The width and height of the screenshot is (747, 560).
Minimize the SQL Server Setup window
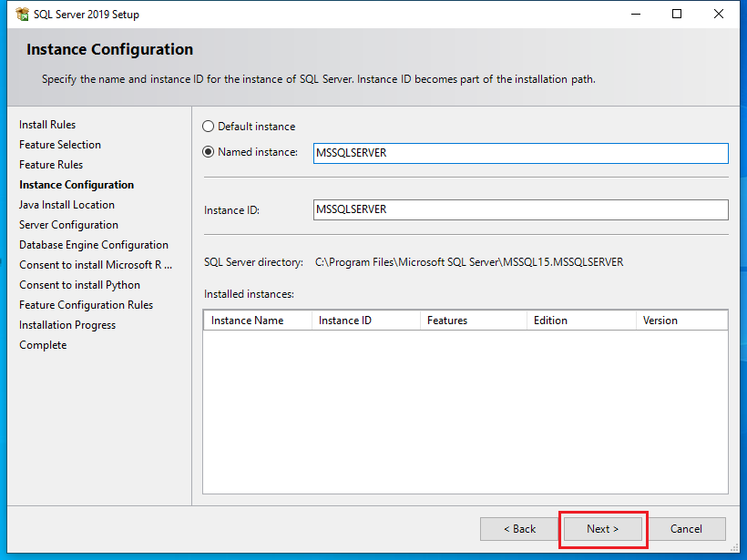(x=635, y=15)
